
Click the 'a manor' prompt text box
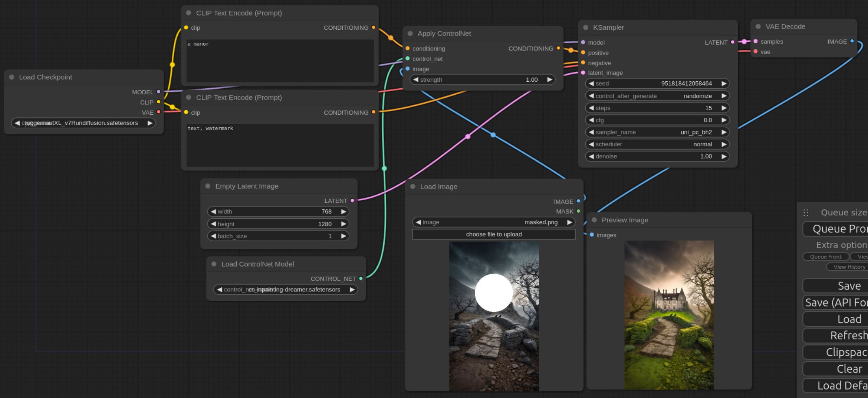(x=280, y=61)
